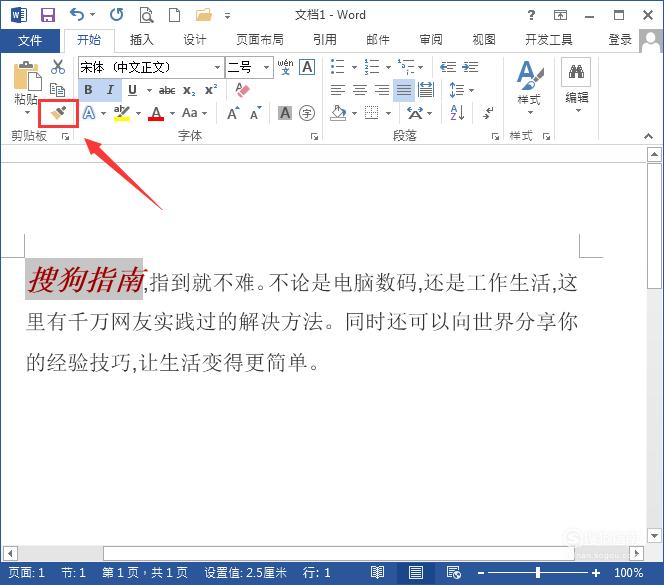Click the 100% zoom level button

click(x=628, y=573)
